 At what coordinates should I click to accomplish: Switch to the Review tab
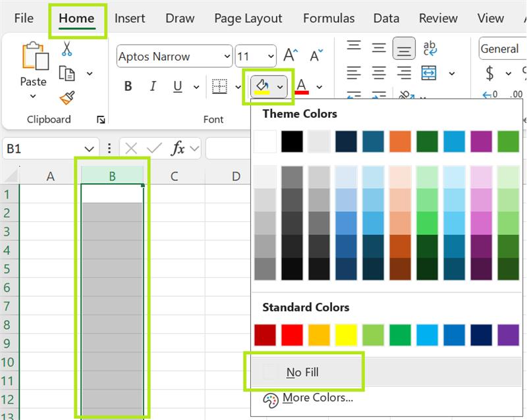click(438, 18)
